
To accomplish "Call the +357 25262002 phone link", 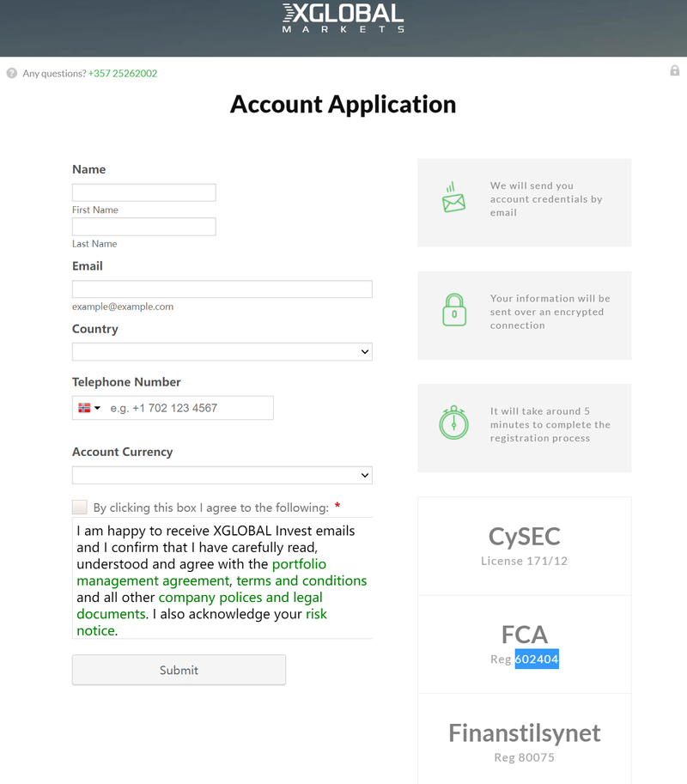I will [123, 74].
